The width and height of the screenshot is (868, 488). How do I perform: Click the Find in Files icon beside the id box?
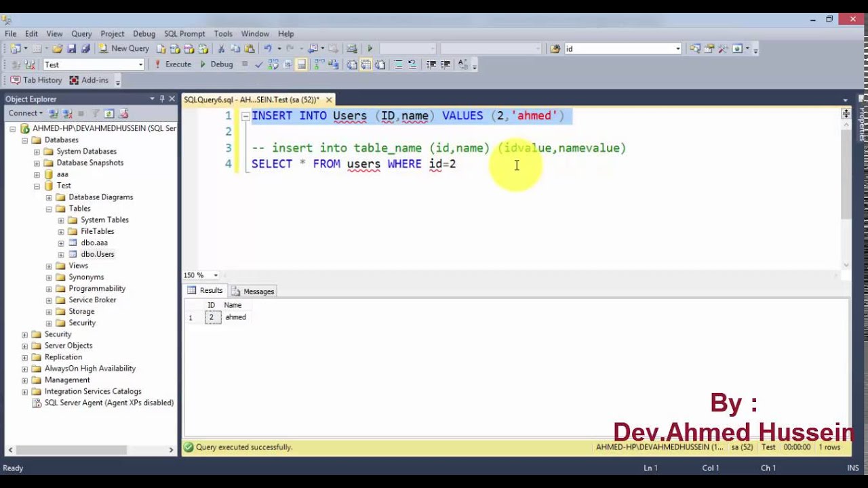click(x=555, y=49)
